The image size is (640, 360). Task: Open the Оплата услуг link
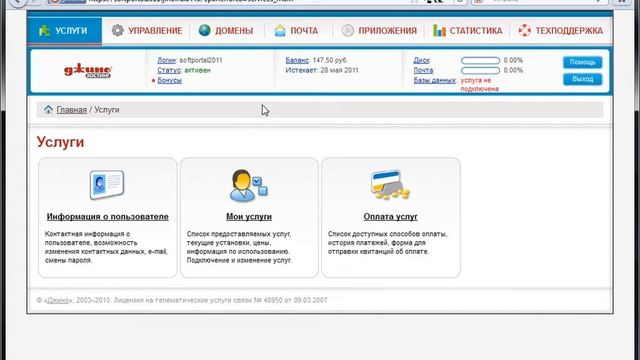point(391,217)
